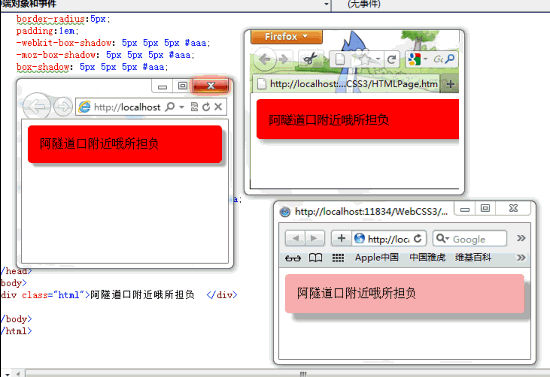This screenshot has height=377, width=550.
Task: Click the Safari forward button
Action: tap(315, 238)
